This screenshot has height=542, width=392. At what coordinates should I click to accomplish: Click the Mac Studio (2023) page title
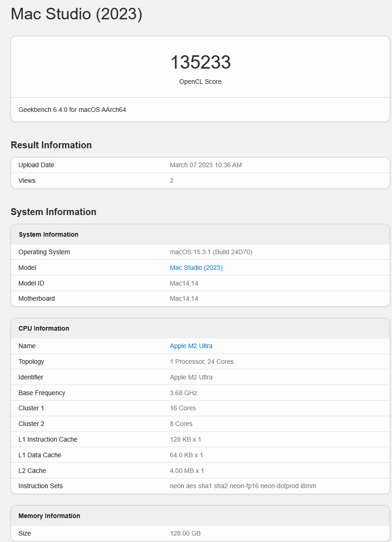76,14
